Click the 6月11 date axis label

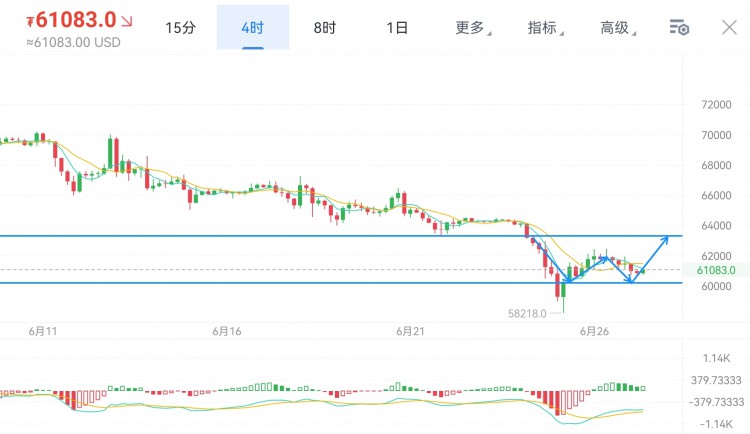(x=43, y=331)
